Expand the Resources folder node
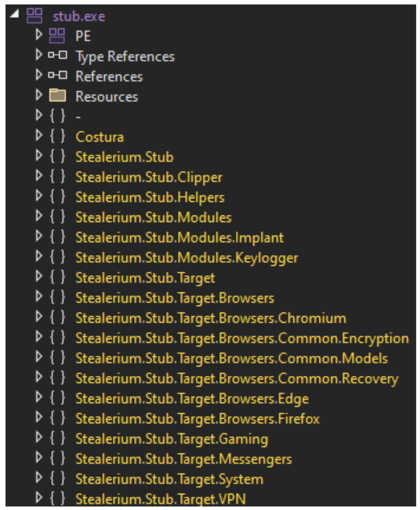Screen dimensions: 420x510 39,96
